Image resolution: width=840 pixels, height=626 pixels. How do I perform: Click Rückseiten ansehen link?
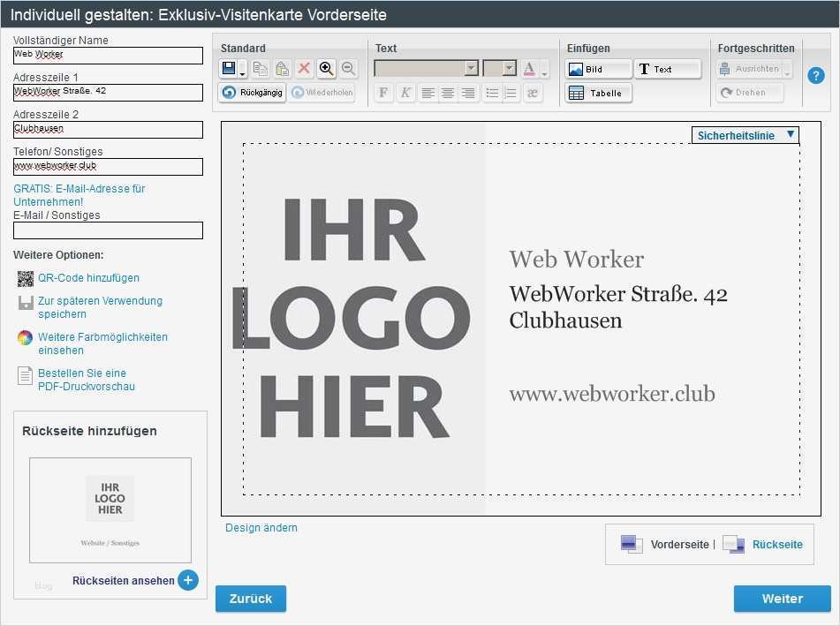123,580
